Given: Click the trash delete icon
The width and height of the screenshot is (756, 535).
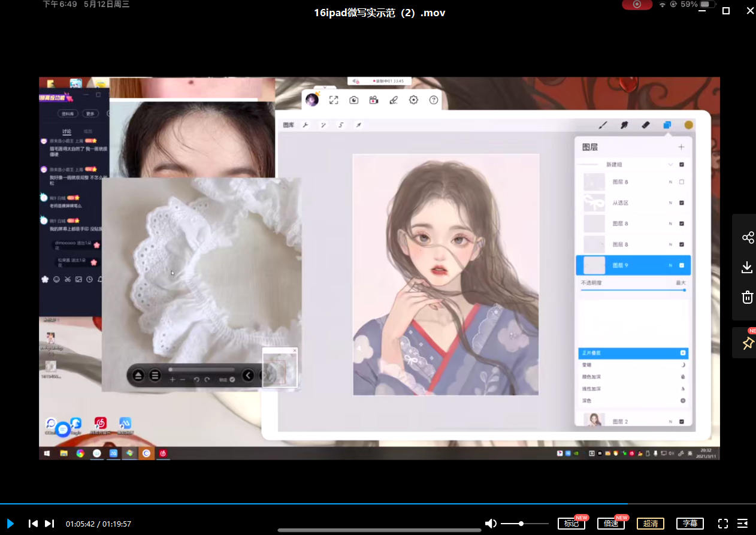Looking at the screenshot, I should 747,297.
